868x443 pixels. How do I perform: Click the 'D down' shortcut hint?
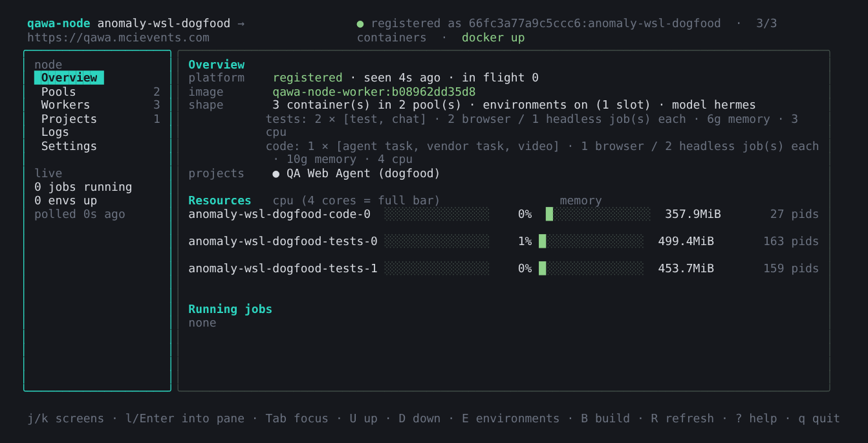click(419, 418)
